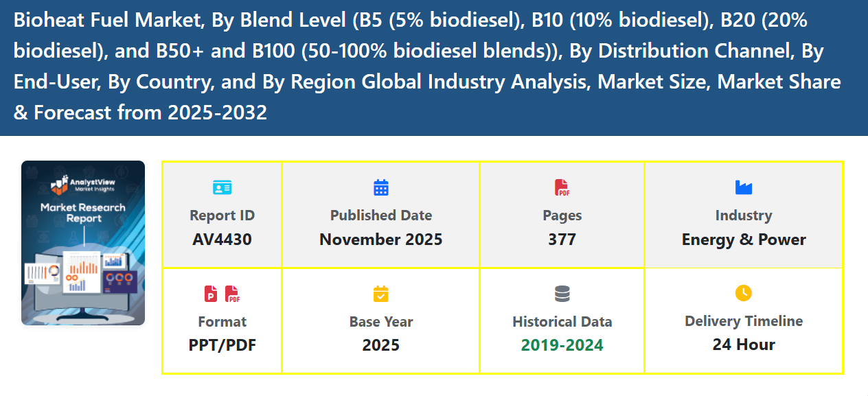Viewport: 868px width, 396px height.
Task: Click the PDF file icon above Format
Action: click(232, 294)
